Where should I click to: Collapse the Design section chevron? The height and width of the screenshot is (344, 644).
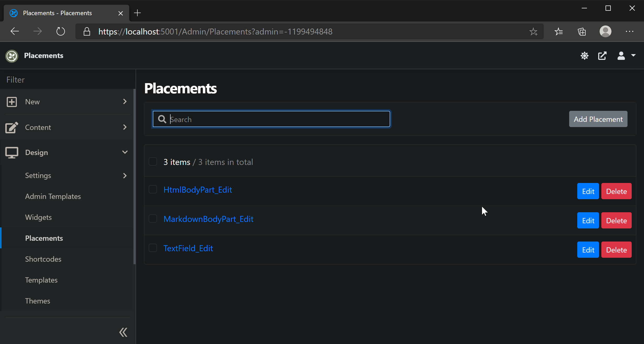[x=125, y=152]
